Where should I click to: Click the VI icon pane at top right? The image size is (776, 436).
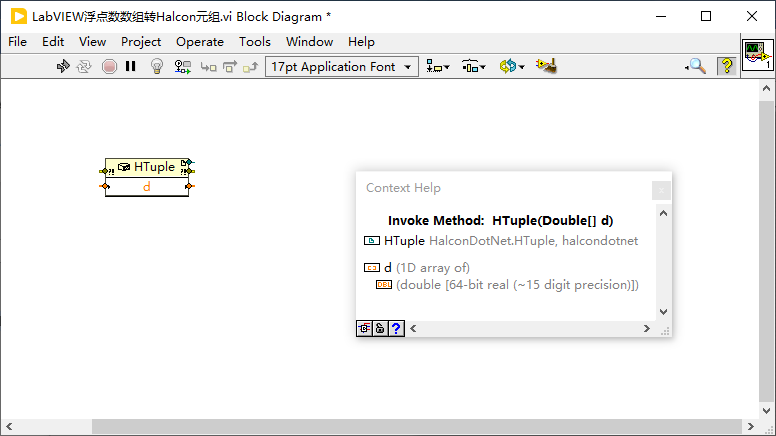point(758,54)
